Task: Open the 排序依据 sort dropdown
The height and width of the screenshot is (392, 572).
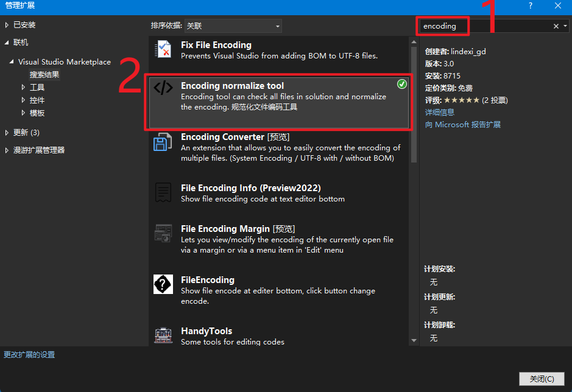Action: tap(233, 26)
